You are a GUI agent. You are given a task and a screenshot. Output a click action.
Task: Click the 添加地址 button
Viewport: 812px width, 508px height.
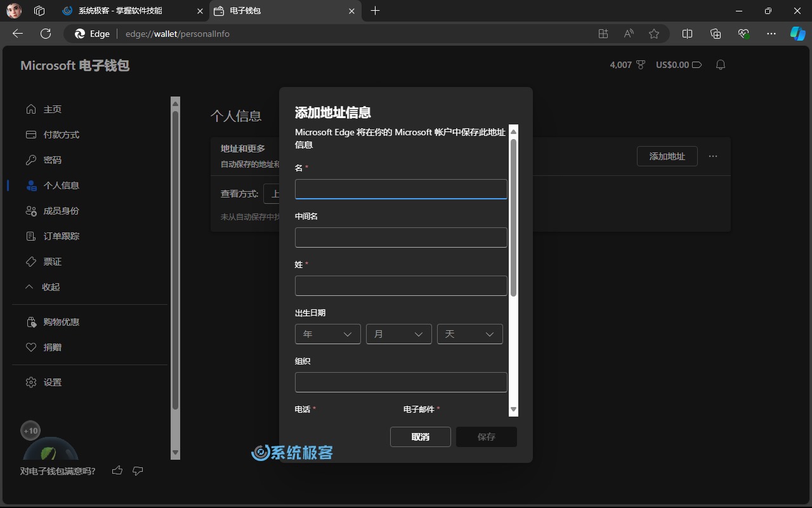tap(667, 156)
